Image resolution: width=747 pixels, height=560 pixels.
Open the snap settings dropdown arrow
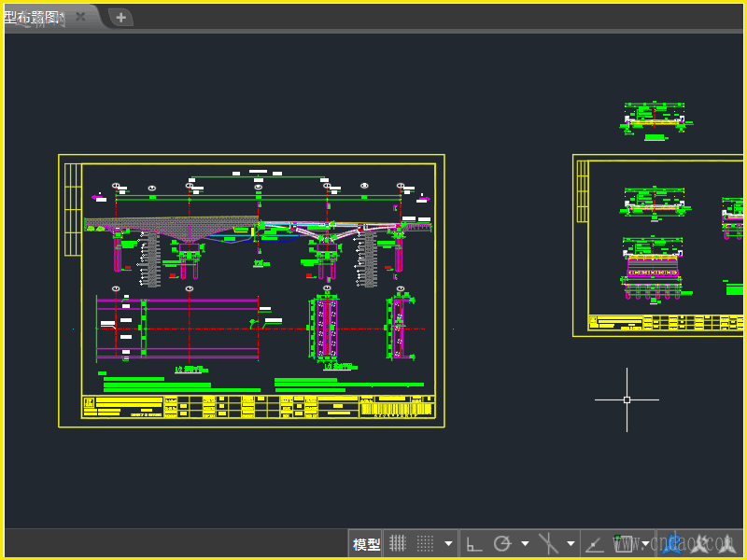pos(449,543)
